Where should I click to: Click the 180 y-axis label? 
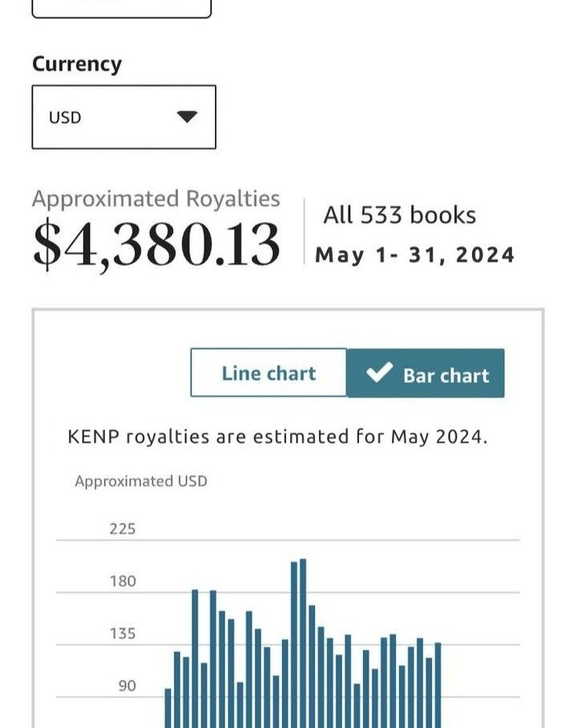point(123,581)
